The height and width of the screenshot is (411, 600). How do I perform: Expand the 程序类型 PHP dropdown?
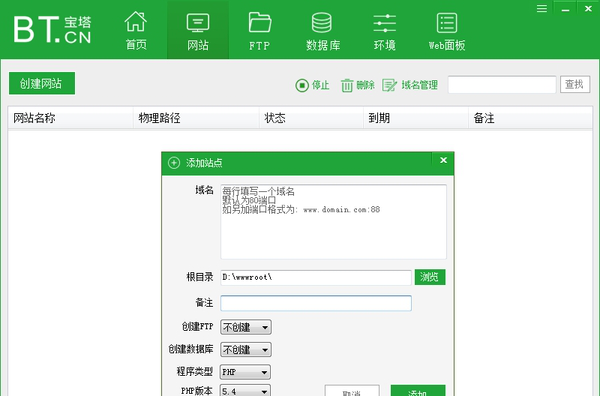[x=246, y=372]
